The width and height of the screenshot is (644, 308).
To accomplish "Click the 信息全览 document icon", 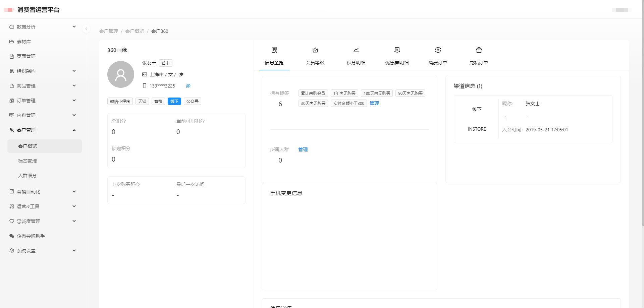I will 274,50.
